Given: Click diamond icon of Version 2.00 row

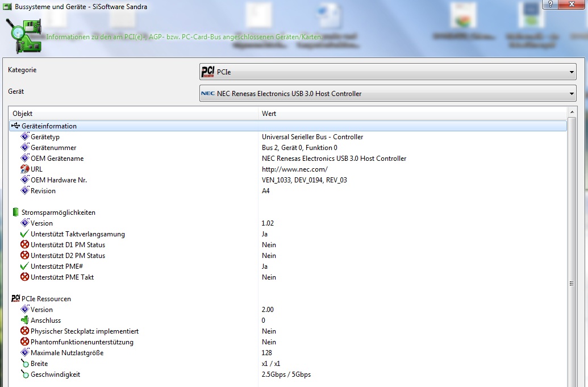Looking at the screenshot, I should point(25,309).
